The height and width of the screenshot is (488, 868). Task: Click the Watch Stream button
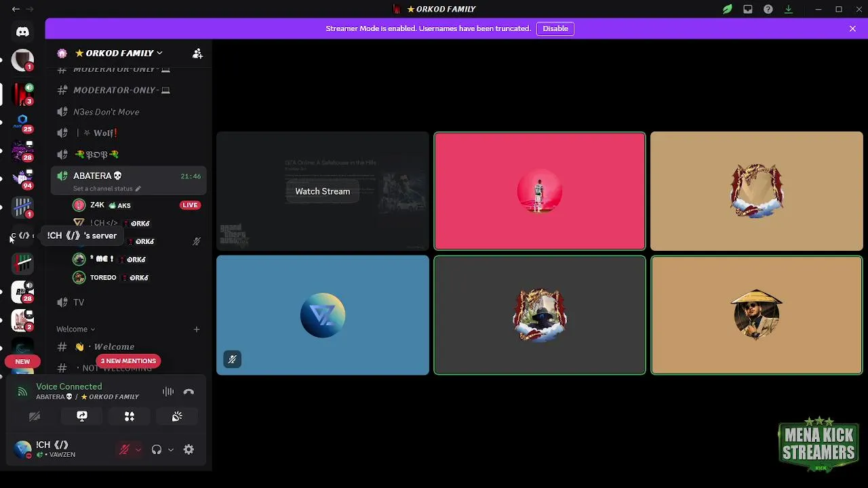pos(323,191)
